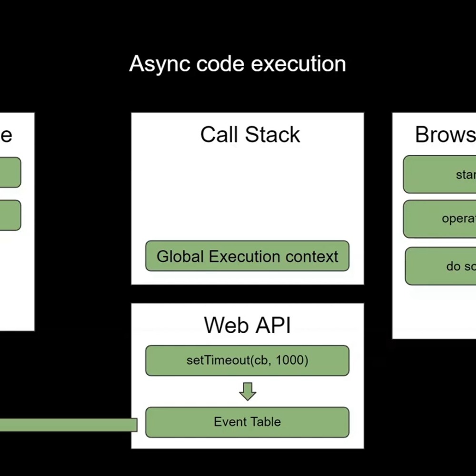Click the "Web API" heading

248,325
